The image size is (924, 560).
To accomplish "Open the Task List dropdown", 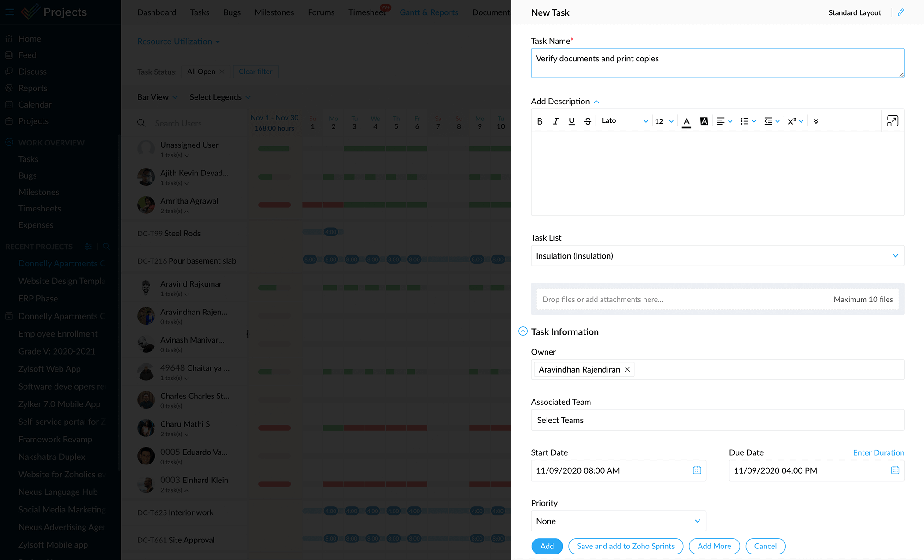I will point(717,256).
